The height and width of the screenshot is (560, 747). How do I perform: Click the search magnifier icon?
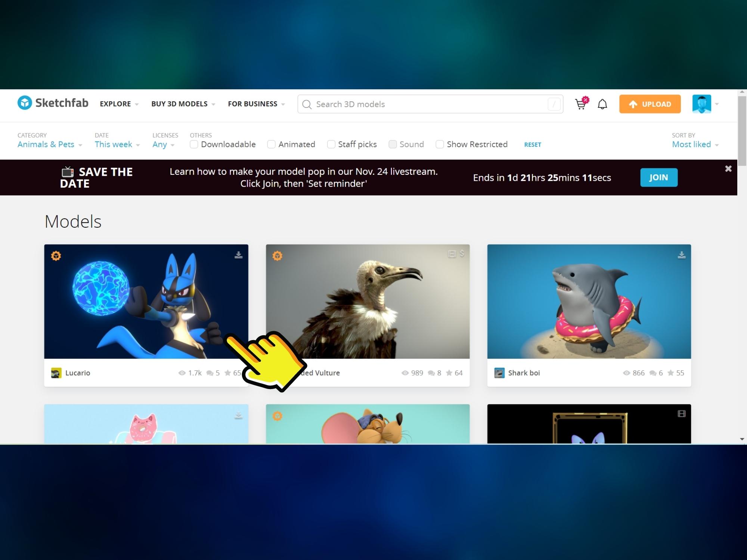pyautogui.click(x=307, y=104)
